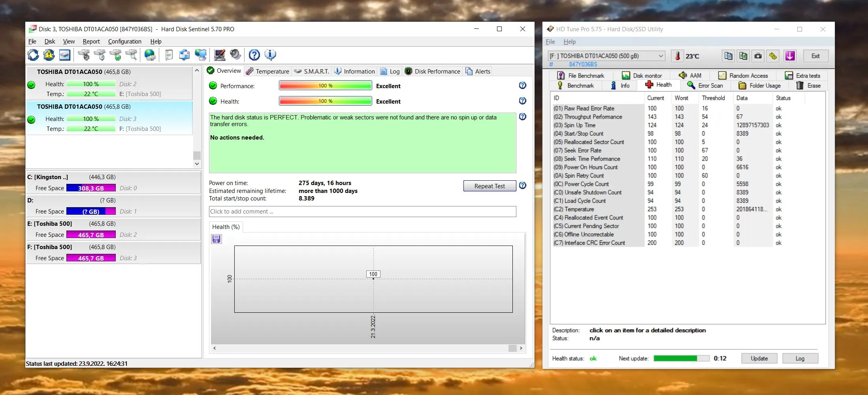The image size is (868, 395).
Task: Click the disk list scroll-down arrow
Action: click(197, 164)
